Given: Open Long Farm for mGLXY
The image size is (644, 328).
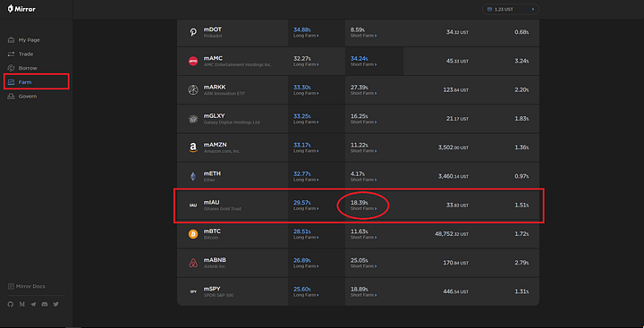Looking at the screenshot, I should 306,122.
